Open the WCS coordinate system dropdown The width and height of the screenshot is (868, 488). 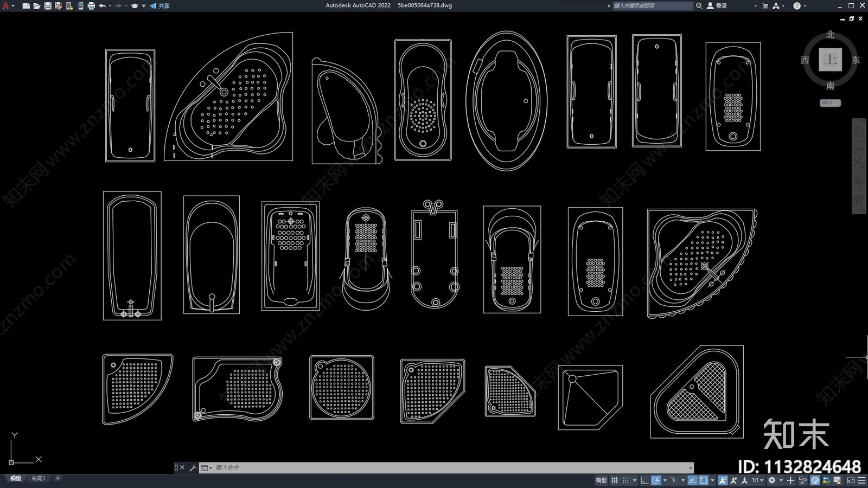point(830,102)
